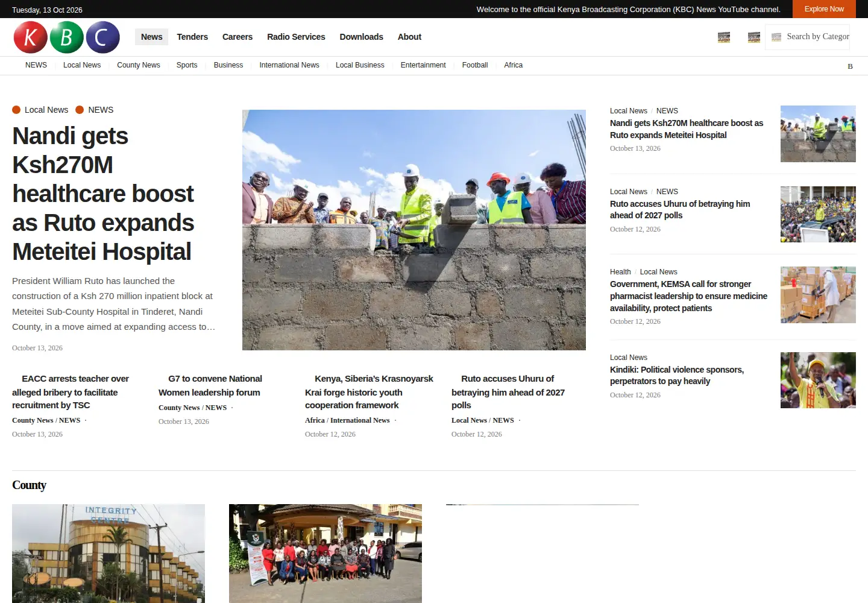Viewport: 868px width, 603px height.
Task: Click the sidebar thumbnail of the Ruto crowd rally
Action: pyautogui.click(x=818, y=214)
